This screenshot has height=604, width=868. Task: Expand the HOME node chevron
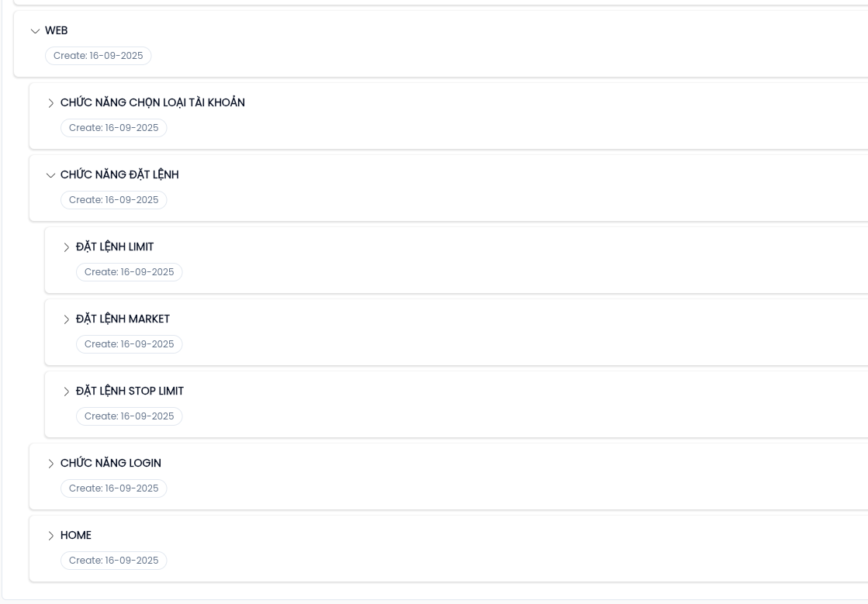click(x=51, y=536)
